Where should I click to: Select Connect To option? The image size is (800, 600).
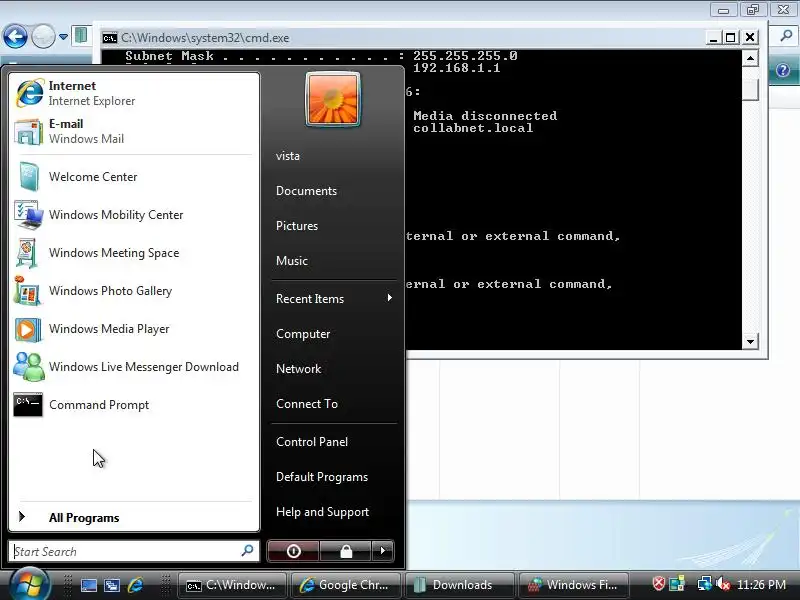[x=307, y=404]
